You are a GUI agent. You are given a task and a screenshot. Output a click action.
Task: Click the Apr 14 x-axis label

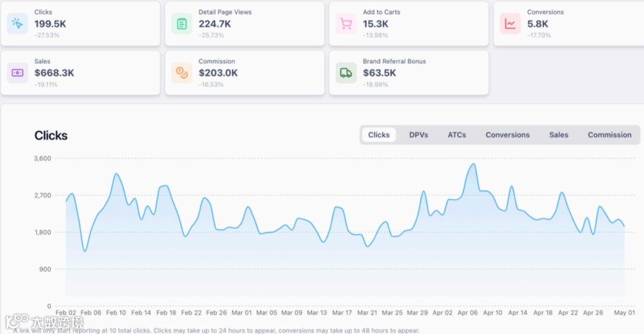(x=518, y=313)
